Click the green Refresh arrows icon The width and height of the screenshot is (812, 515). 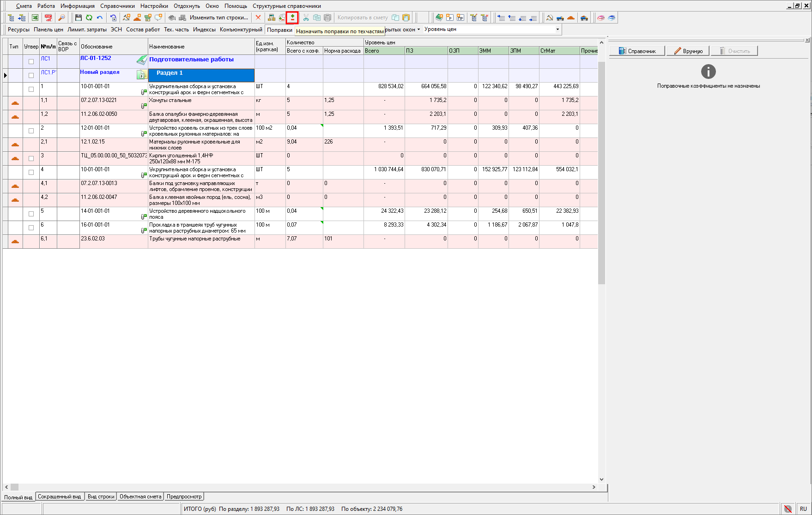(89, 18)
